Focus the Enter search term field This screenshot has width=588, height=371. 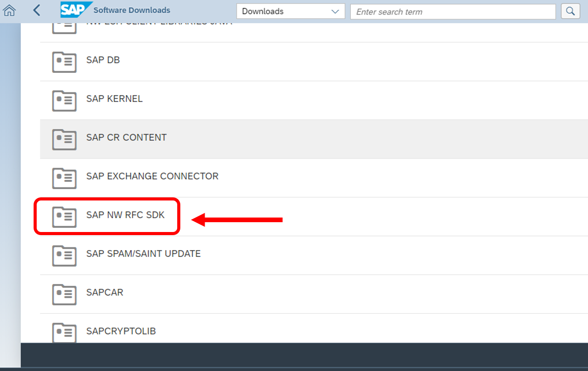453,12
